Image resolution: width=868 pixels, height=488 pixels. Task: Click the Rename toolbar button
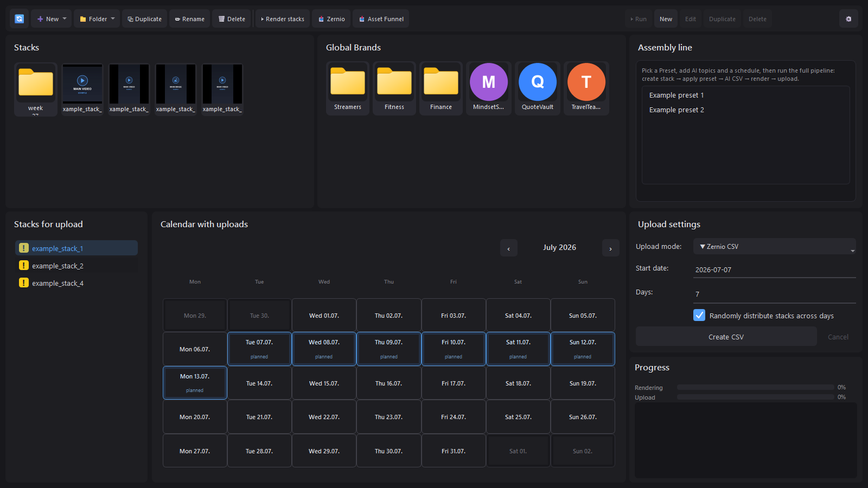pos(189,19)
